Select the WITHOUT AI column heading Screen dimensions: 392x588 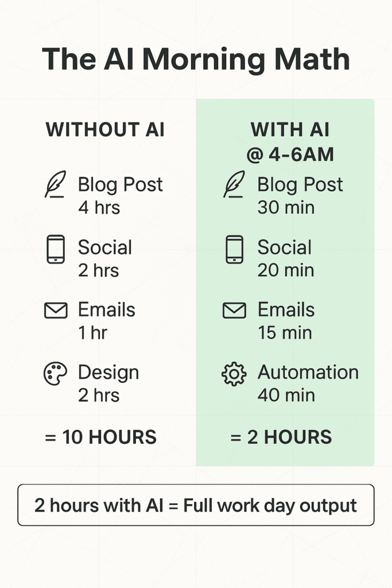tap(105, 130)
